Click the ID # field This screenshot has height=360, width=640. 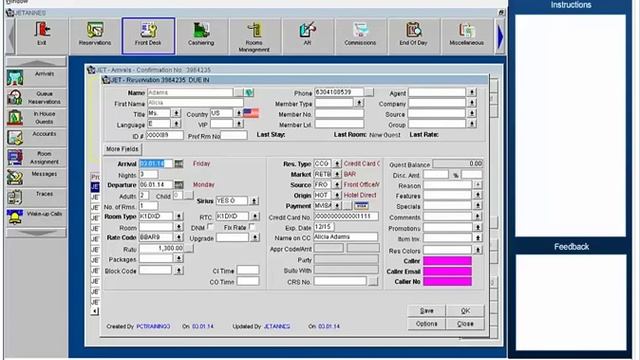click(x=164, y=135)
